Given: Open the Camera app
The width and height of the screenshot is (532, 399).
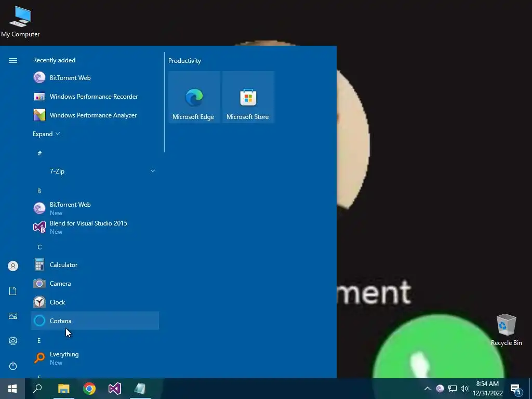Looking at the screenshot, I should pyautogui.click(x=95, y=283).
